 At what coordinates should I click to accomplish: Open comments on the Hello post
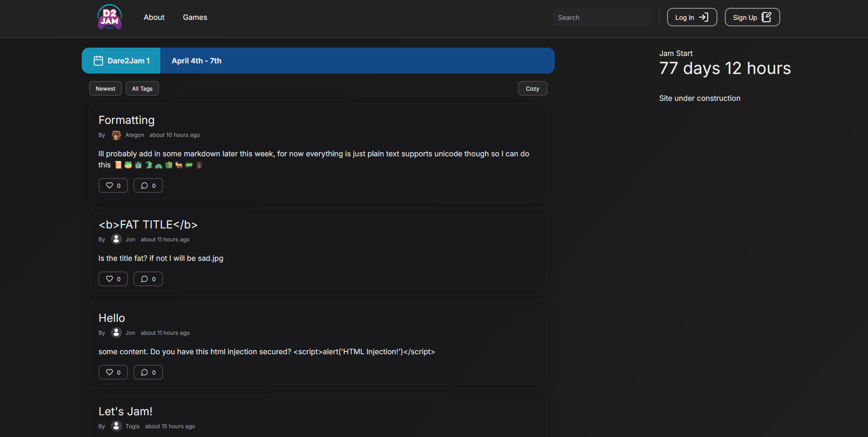(148, 372)
